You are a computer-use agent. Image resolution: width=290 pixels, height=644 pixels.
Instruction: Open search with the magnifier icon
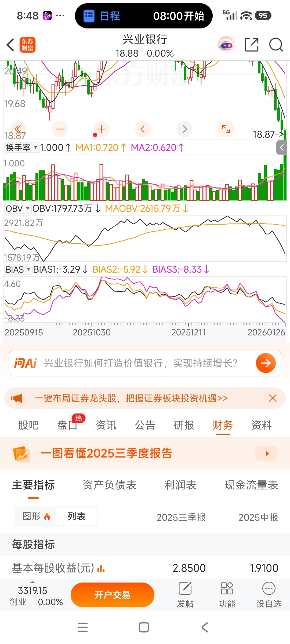pyautogui.click(x=276, y=45)
